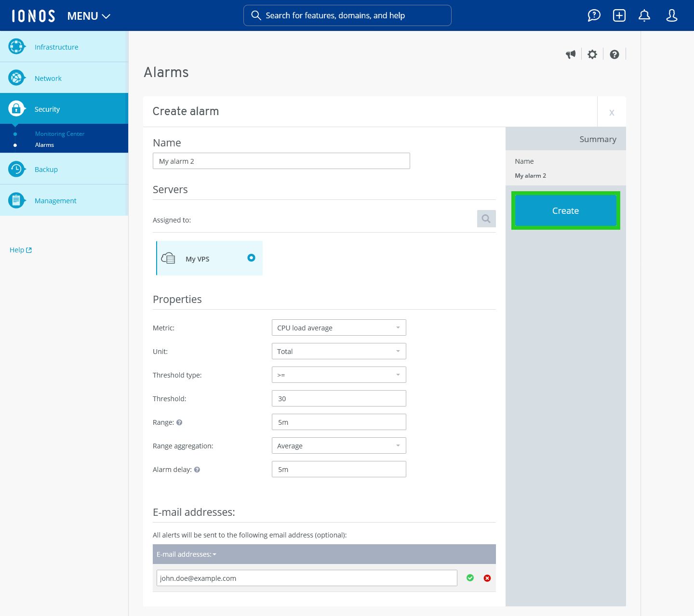
Task: Open the feedback chat bubble icon
Action: (x=594, y=15)
